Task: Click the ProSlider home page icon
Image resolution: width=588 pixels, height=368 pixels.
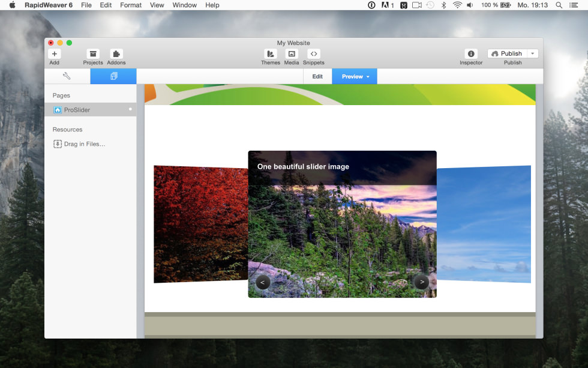Action: tap(58, 110)
